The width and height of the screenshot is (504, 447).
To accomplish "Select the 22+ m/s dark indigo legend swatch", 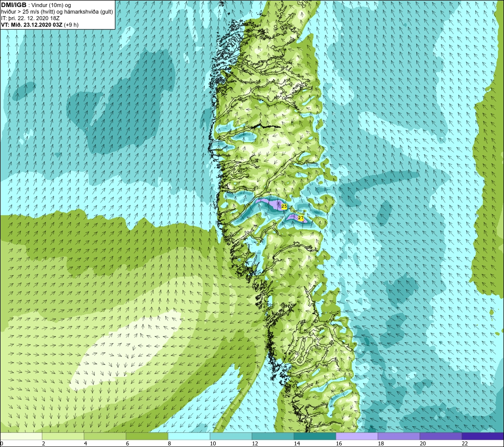I will click(x=483, y=436).
